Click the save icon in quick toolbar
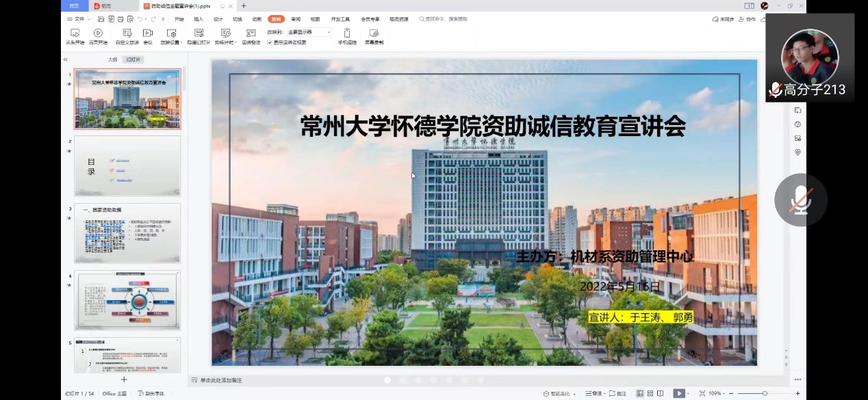The height and width of the screenshot is (400, 868). pos(101,19)
